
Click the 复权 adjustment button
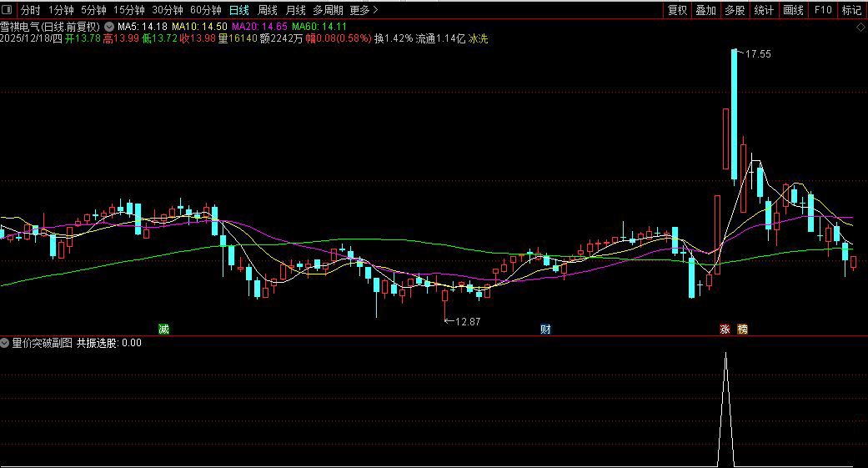[678, 10]
